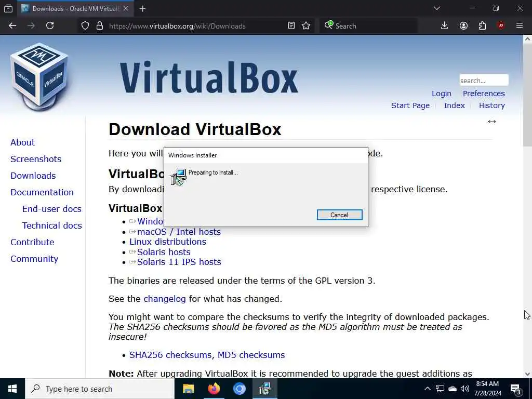532x399 pixels.
Task: Click the padlock site info icon
Action: pyautogui.click(x=99, y=26)
